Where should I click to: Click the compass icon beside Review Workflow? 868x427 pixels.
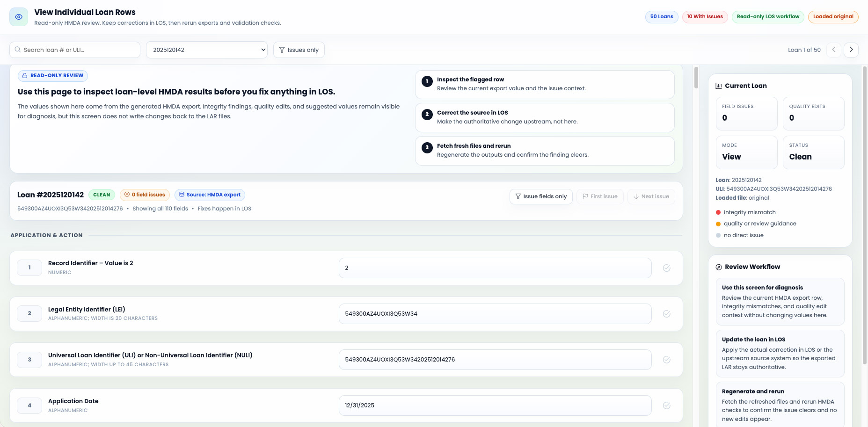click(x=719, y=267)
